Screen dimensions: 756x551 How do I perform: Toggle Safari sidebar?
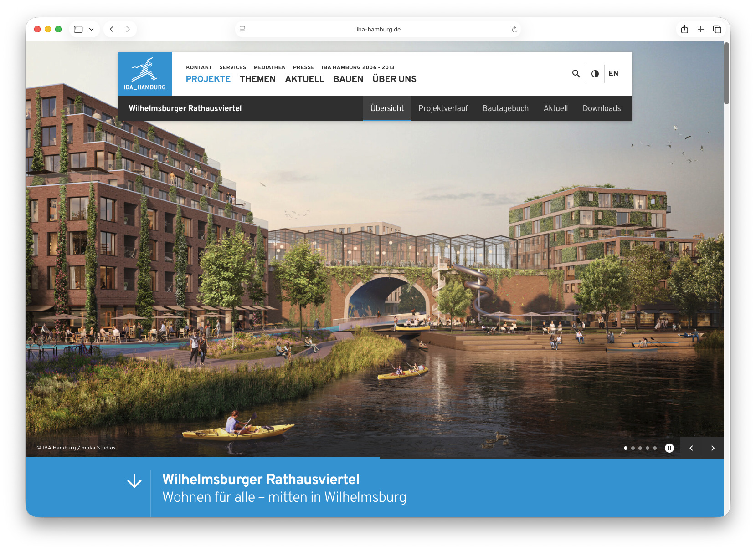(x=78, y=29)
